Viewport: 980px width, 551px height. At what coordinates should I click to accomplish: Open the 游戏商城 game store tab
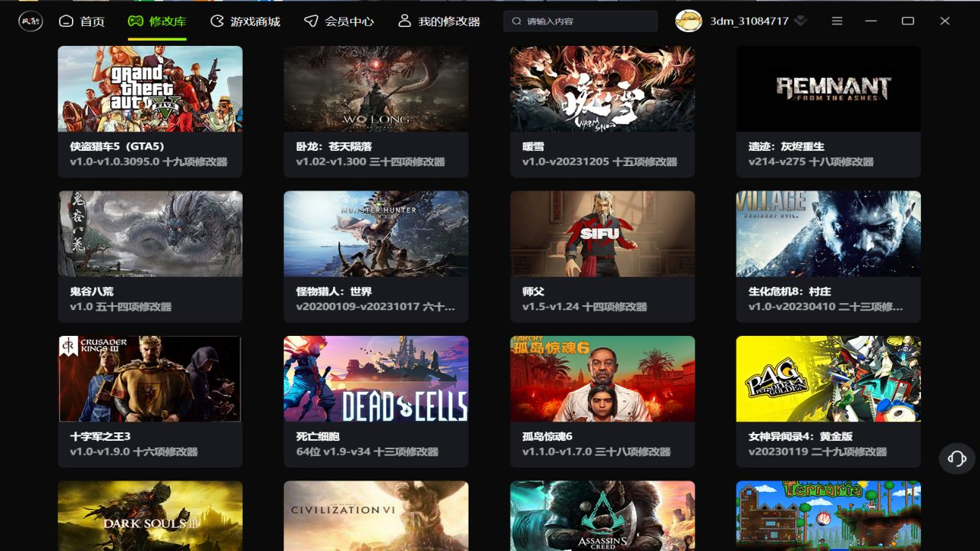pos(245,21)
